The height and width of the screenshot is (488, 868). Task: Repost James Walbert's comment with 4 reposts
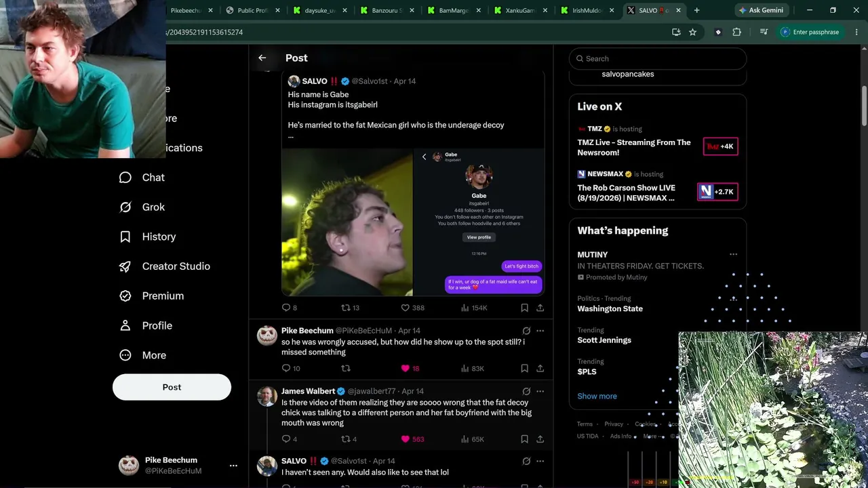349,439
